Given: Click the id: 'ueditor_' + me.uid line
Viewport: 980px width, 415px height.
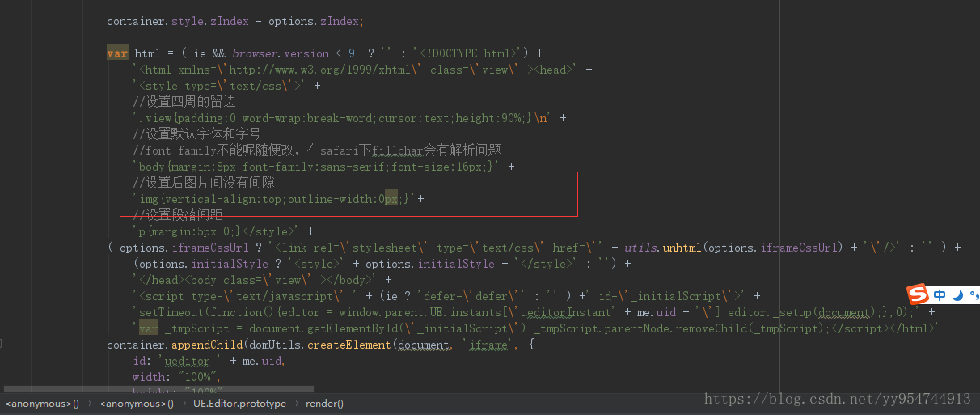Looking at the screenshot, I should click(209, 361).
